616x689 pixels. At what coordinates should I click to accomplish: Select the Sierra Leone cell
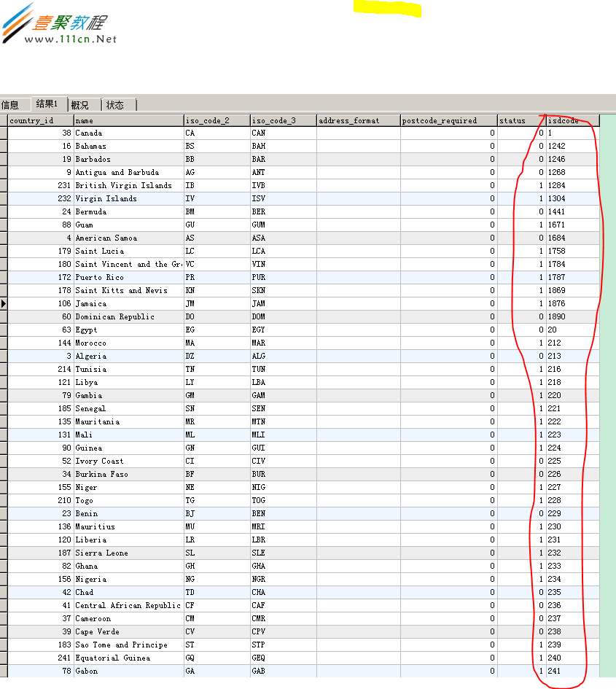(129, 553)
